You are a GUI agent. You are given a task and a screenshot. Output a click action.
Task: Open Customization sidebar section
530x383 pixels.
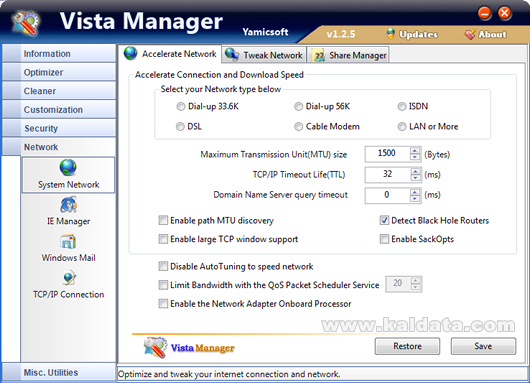(59, 110)
